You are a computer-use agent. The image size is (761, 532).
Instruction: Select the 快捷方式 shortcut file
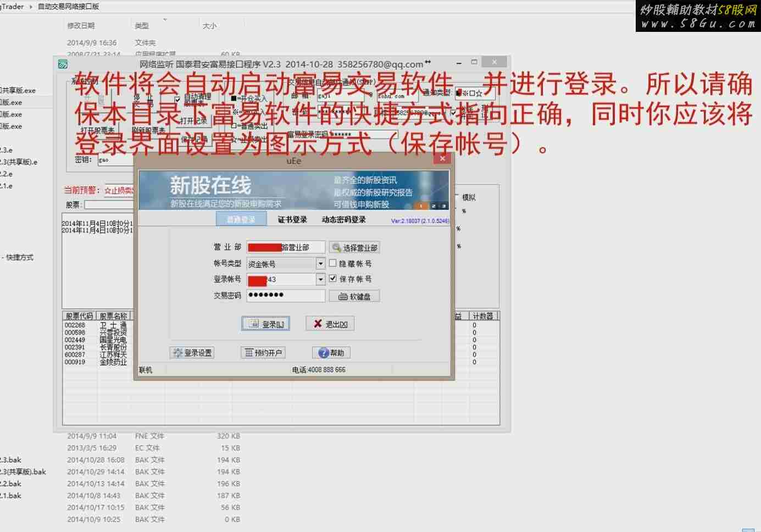pos(18,257)
